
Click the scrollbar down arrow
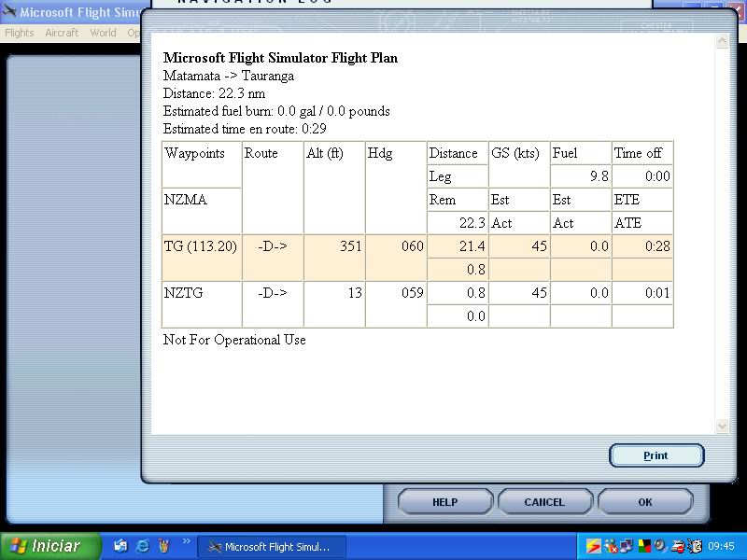[721, 426]
